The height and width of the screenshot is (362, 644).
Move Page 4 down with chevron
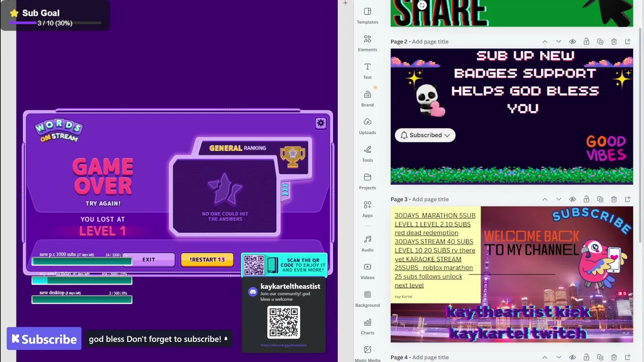[x=558, y=357]
